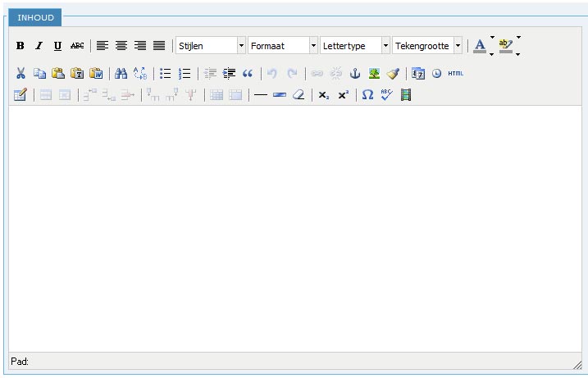Paste from Word (W clipboard)

coord(96,73)
